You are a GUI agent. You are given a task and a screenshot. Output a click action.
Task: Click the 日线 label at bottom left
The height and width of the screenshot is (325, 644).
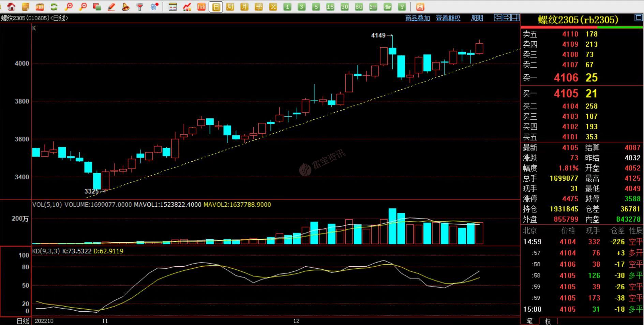pyautogui.click(x=23, y=321)
